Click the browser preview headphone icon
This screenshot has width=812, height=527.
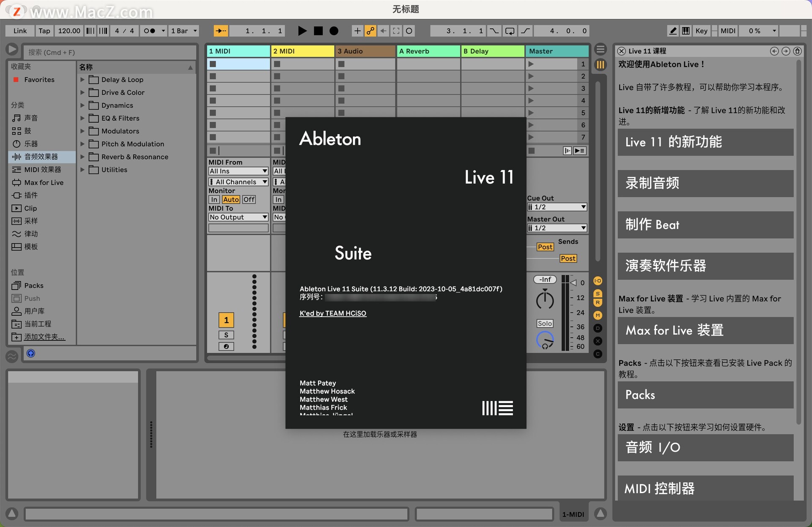coord(31,353)
